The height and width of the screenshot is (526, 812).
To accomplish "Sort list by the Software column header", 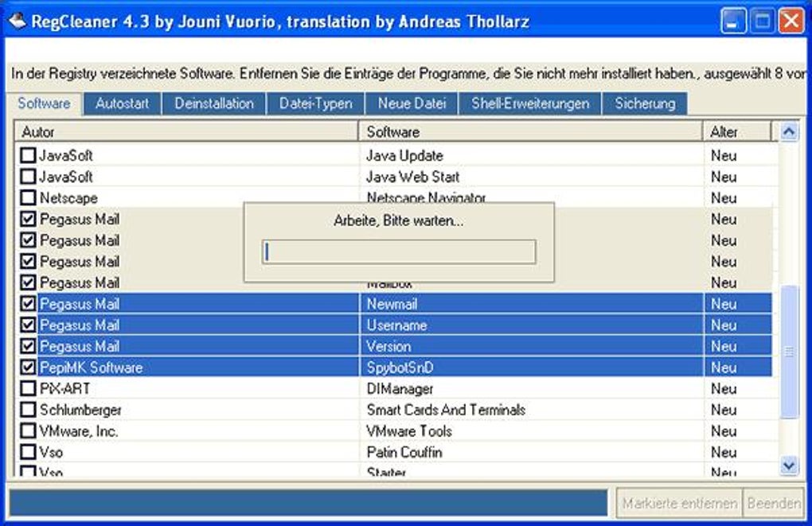I will tap(531, 131).
